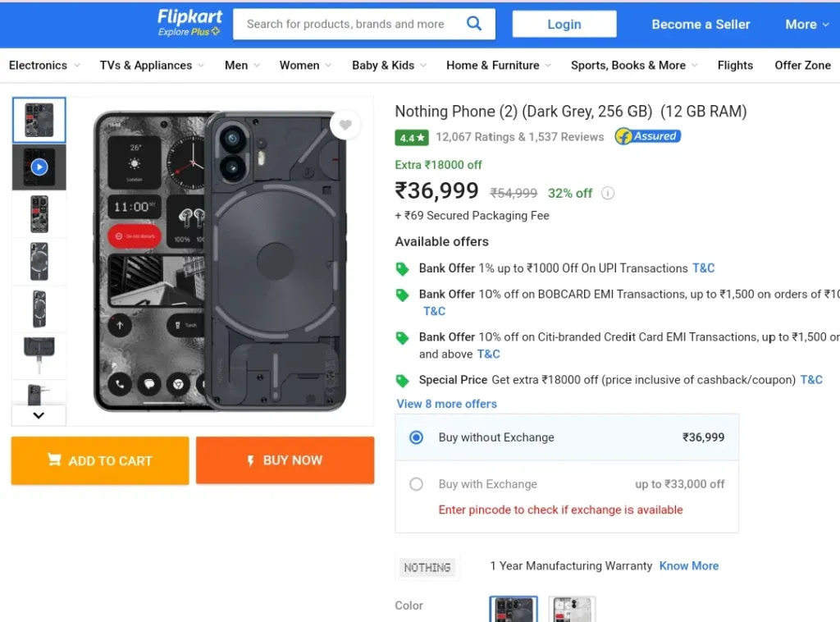This screenshot has height=622, width=840.
Task: Click the Secured Packaging Fee text
Action: pyautogui.click(x=472, y=216)
